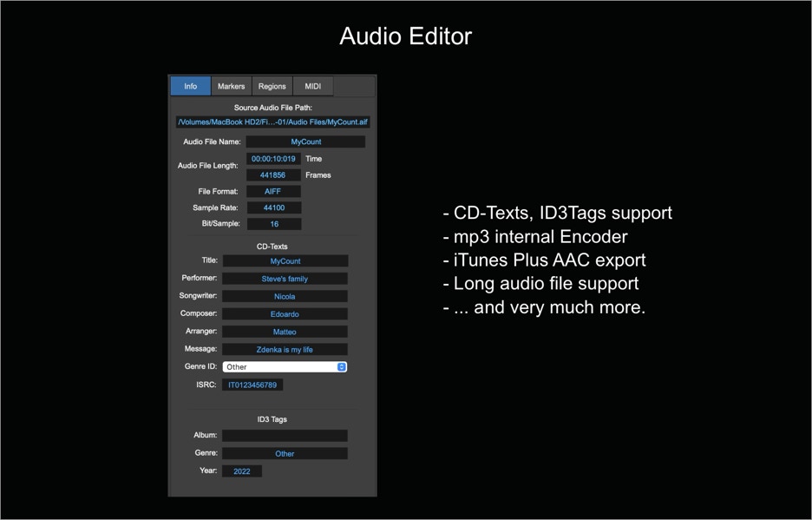This screenshot has width=812, height=520.
Task: Click the Source Audio File Path field
Action: point(272,122)
